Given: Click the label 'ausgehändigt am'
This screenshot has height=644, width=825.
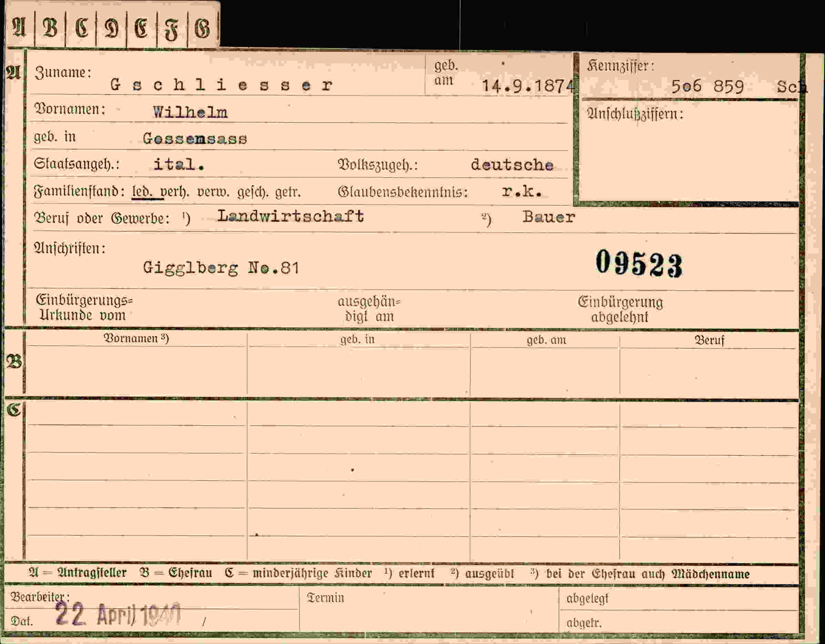Looking at the screenshot, I should pos(369,309).
